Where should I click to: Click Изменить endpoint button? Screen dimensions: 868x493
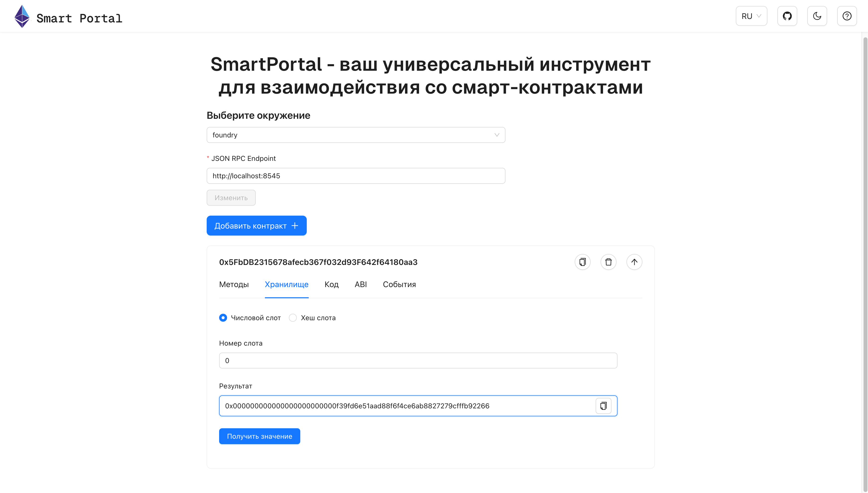(x=231, y=197)
